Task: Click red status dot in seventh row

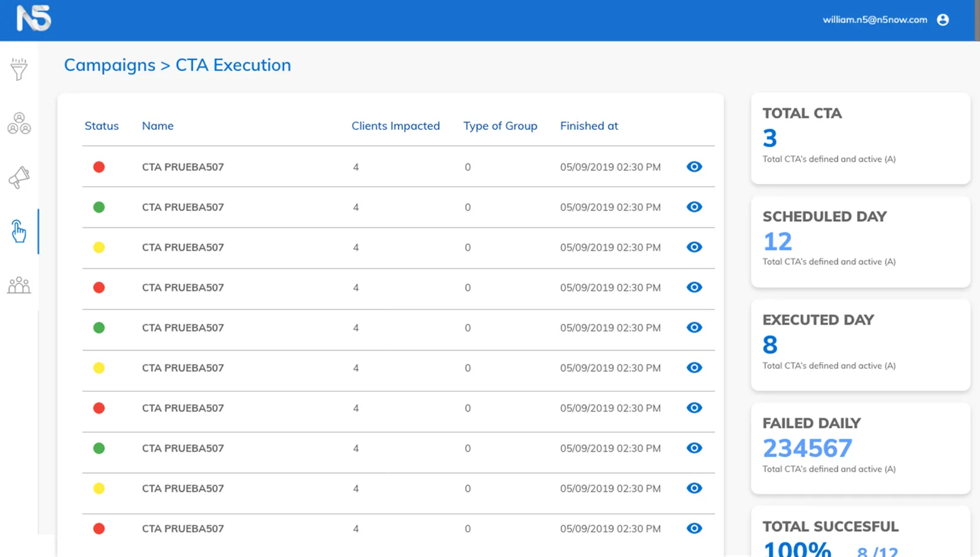Action: (x=99, y=408)
